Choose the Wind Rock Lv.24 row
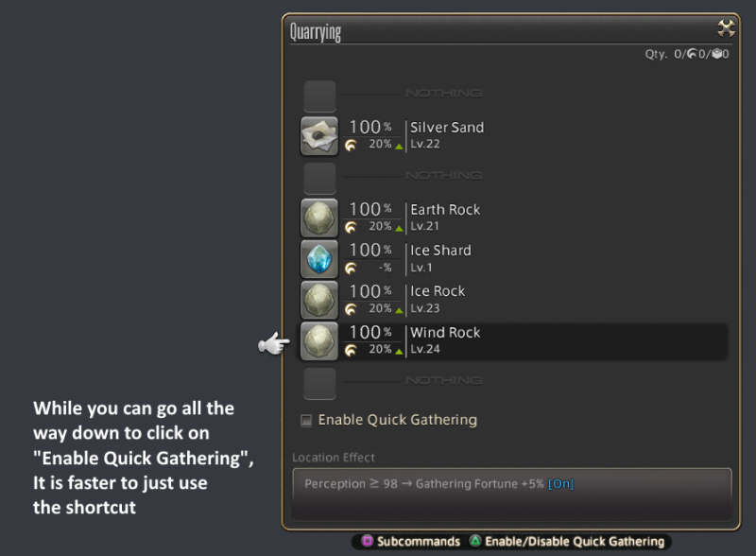Viewport: 756px width, 556px height. 513,341
